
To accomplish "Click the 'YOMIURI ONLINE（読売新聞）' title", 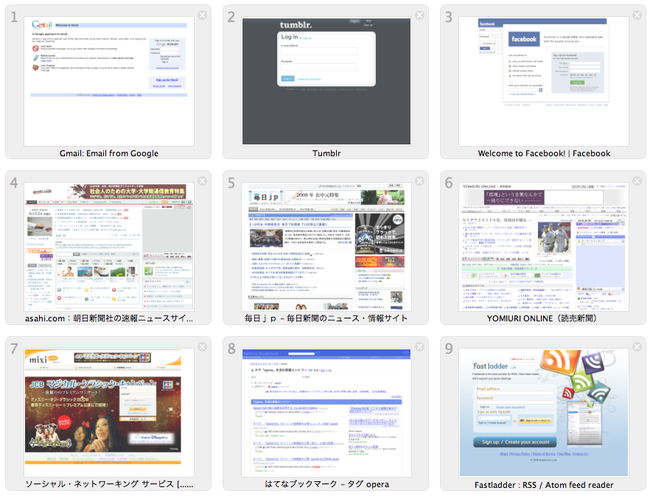I will [542, 319].
